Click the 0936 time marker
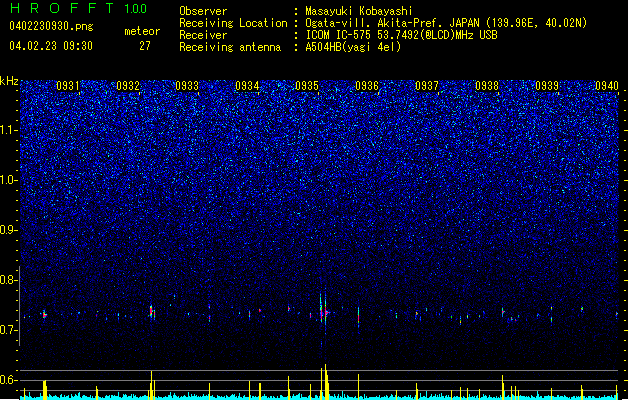This screenshot has height=400, width=629. 367,86
